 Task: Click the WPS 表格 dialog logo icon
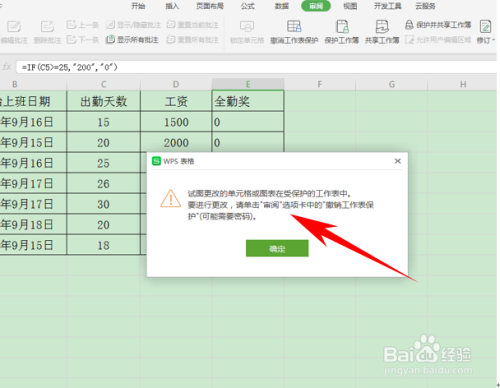(x=156, y=161)
